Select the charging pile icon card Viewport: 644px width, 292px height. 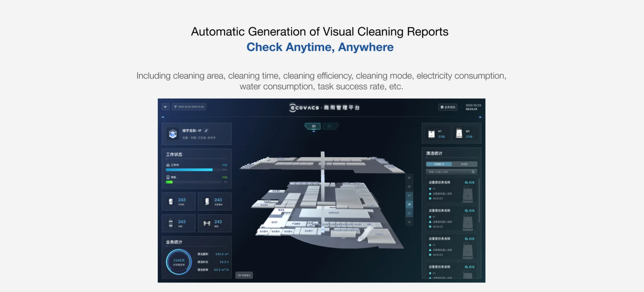171,201
